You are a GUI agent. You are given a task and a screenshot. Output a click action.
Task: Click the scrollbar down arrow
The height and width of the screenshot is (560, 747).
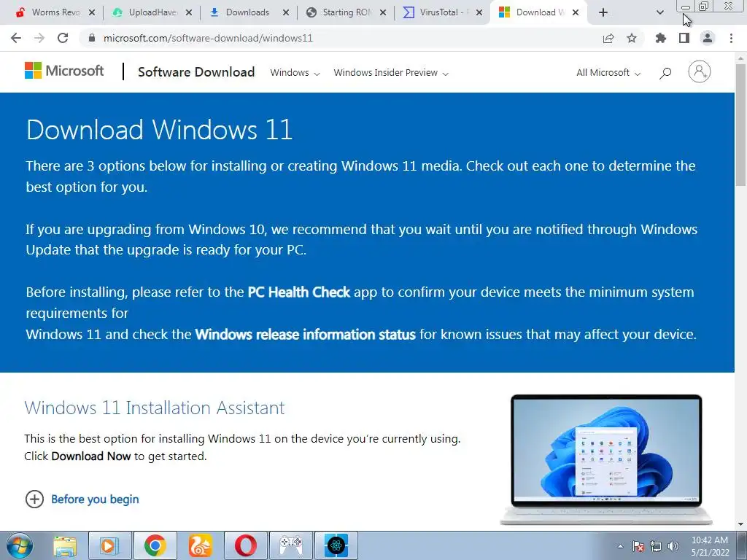click(x=740, y=524)
